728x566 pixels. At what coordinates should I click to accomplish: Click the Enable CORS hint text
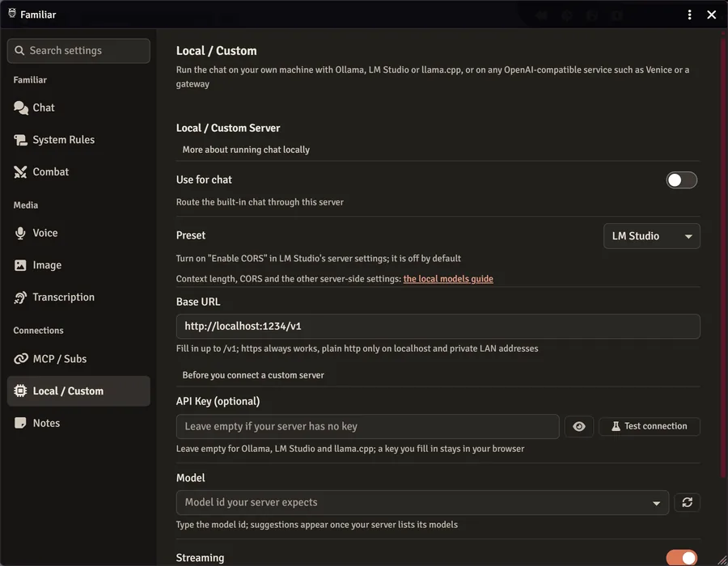click(319, 259)
